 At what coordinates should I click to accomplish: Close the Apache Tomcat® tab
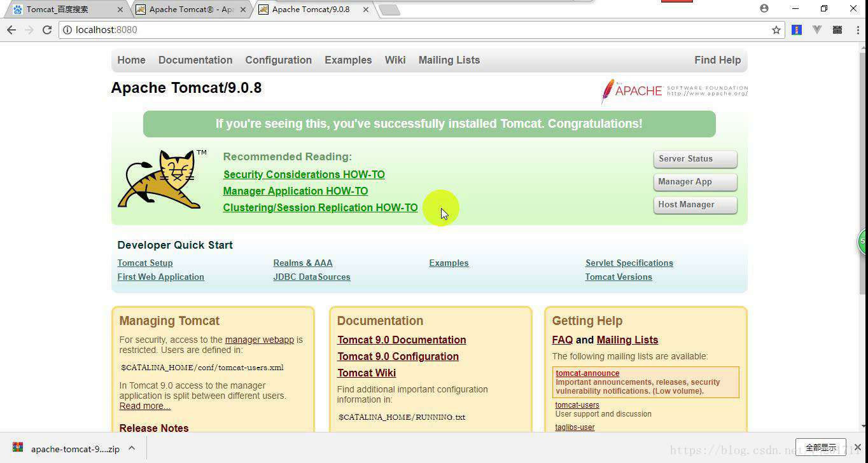coord(243,10)
